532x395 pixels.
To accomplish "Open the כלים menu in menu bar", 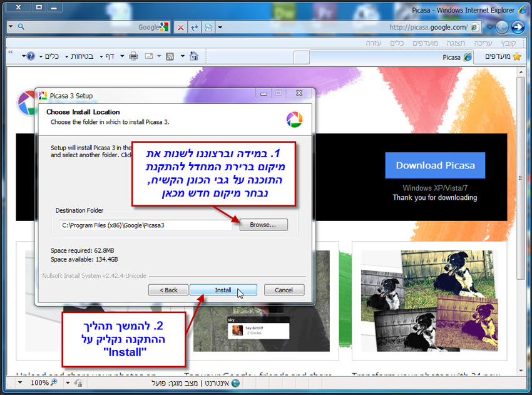I will pos(397,43).
